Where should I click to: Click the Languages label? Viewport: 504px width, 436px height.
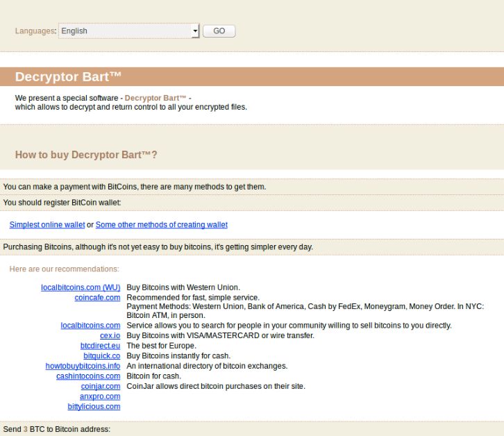tap(35, 31)
